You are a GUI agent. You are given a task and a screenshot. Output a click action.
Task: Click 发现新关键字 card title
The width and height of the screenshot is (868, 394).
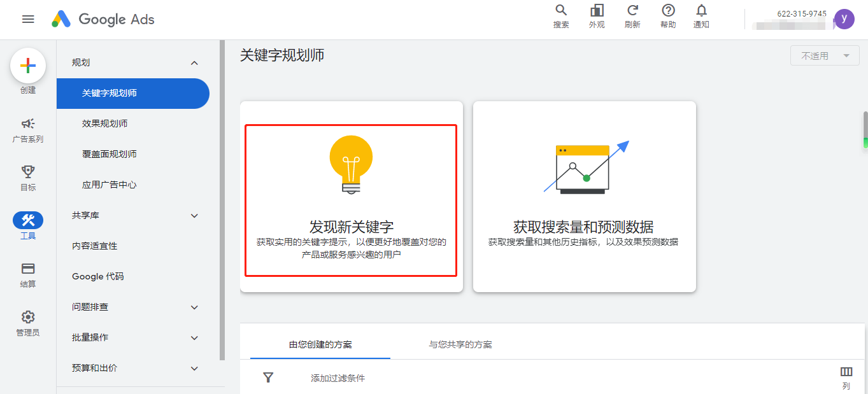[352, 227]
